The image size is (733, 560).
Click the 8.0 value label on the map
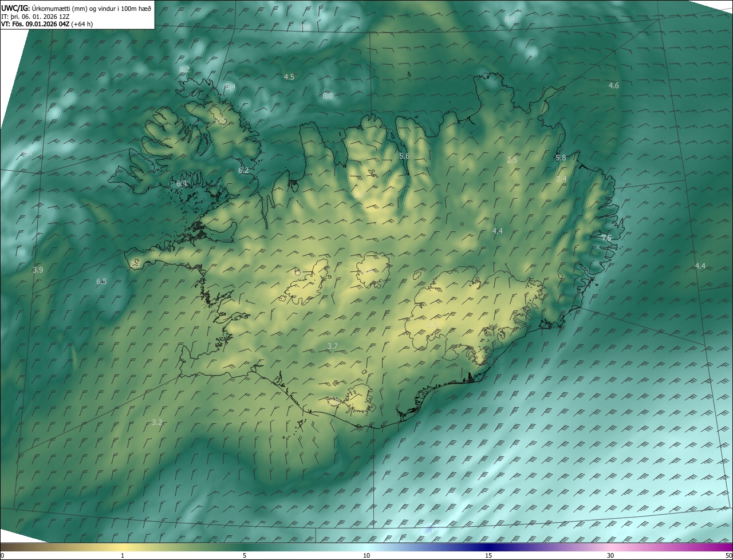(328, 96)
